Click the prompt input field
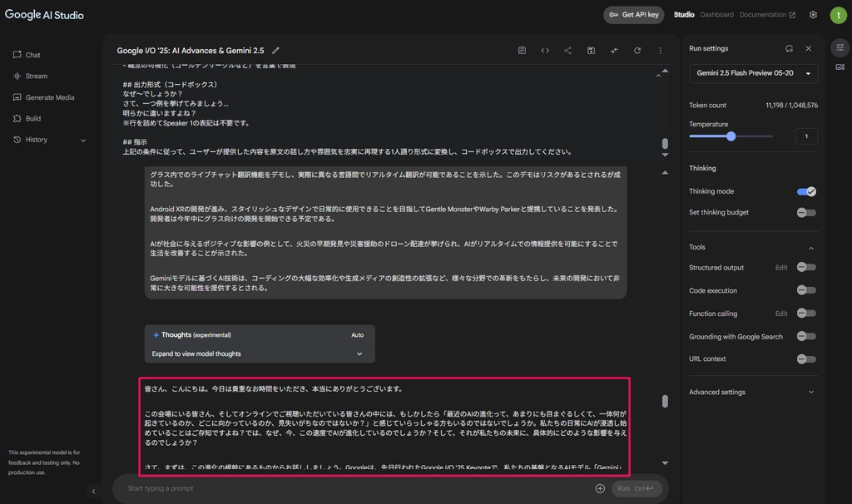 (x=358, y=489)
